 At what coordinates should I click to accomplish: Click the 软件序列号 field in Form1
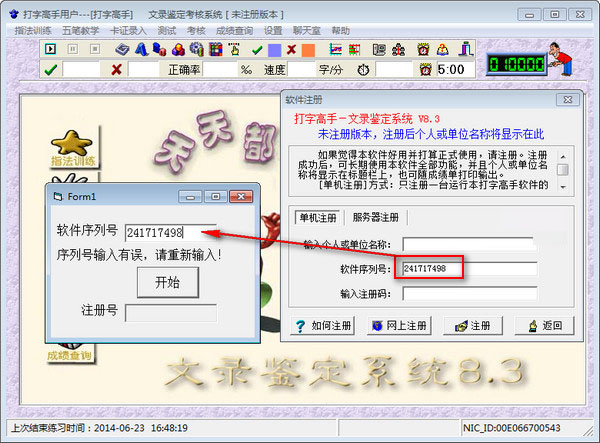tap(170, 232)
